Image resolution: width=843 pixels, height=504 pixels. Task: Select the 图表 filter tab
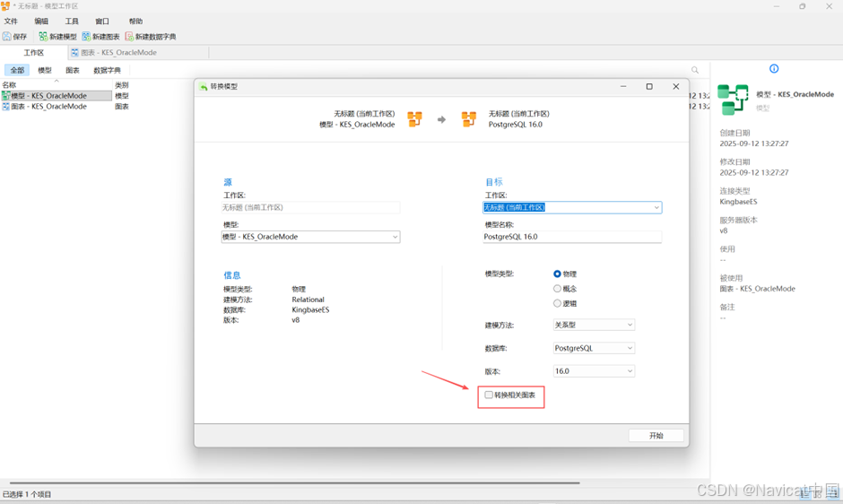pyautogui.click(x=73, y=70)
